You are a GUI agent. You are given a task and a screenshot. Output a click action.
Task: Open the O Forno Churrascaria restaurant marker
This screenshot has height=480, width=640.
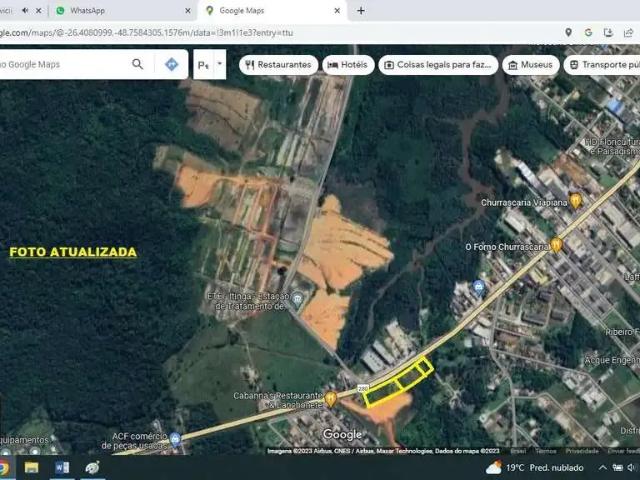556,245
